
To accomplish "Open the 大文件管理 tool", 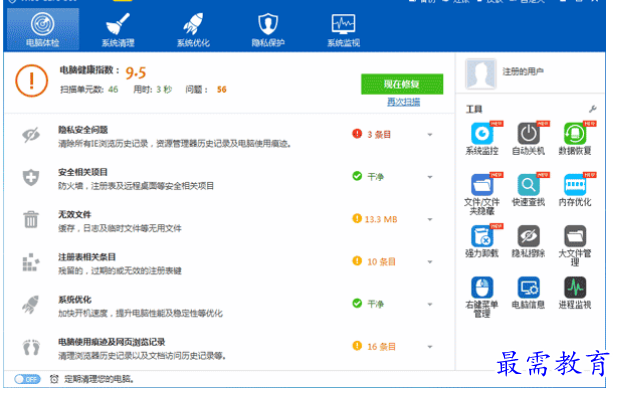I will coord(575,245).
